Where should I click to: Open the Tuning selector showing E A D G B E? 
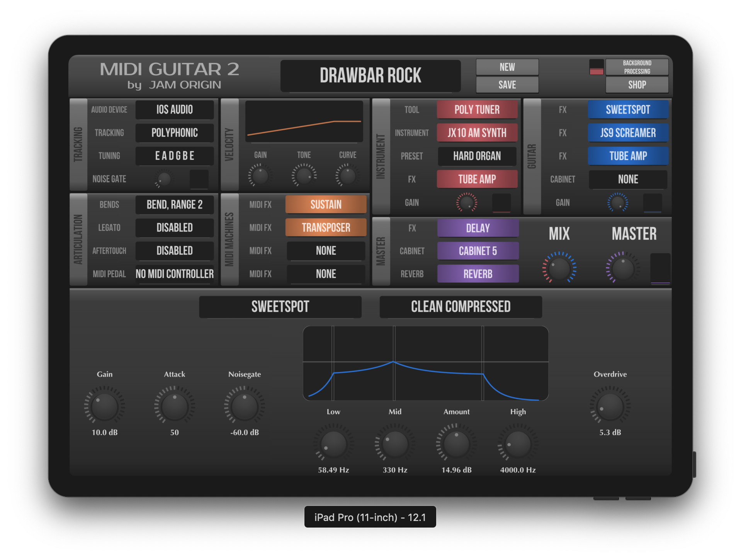(x=175, y=156)
